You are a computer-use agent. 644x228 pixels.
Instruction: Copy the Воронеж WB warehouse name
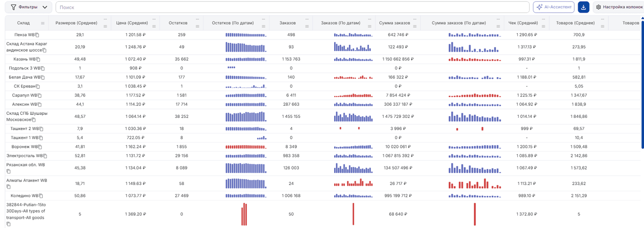pyautogui.click(x=40, y=147)
